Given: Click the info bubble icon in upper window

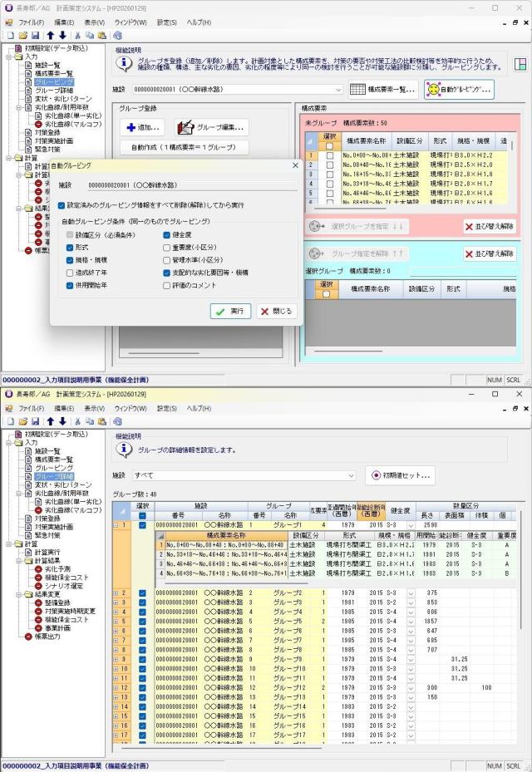Looking at the screenshot, I should (x=124, y=63).
